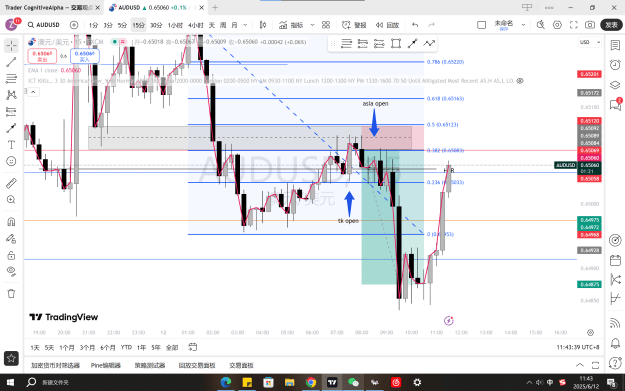This screenshot has height=391, width=625.
Task: Click the 卖出 sell price button
Action: click(42, 56)
